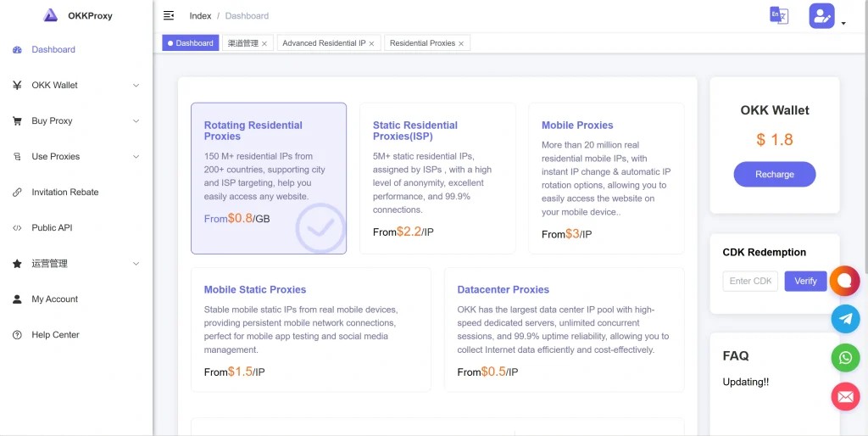Expand the 运营管理 menu chevron
The image size is (868, 436).
(x=136, y=264)
